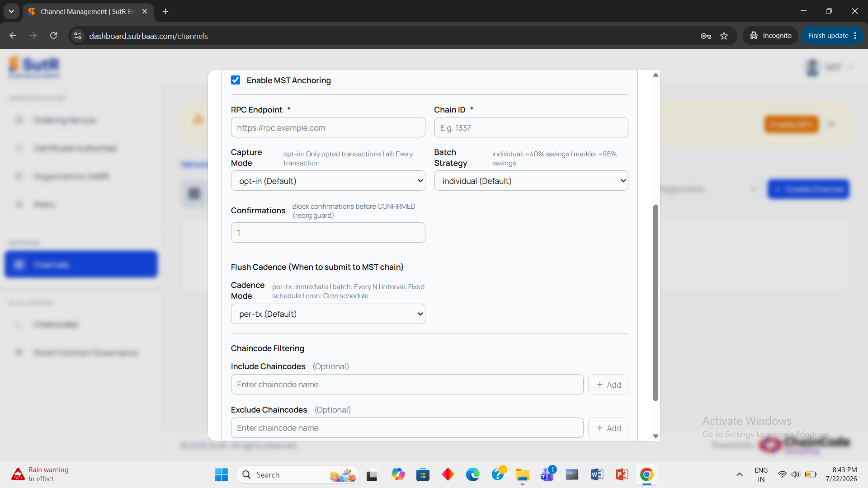Image resolution: width=868 pixels, height=488 pixels.
Task: Click the taskbar Search box
Action: 297,474
